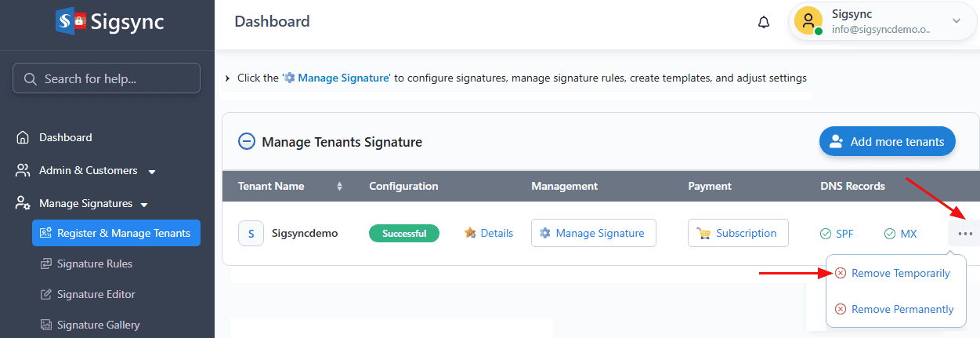Click the SPF record check icon
Viewport: 980px width, 338px height.
point(826,234)
